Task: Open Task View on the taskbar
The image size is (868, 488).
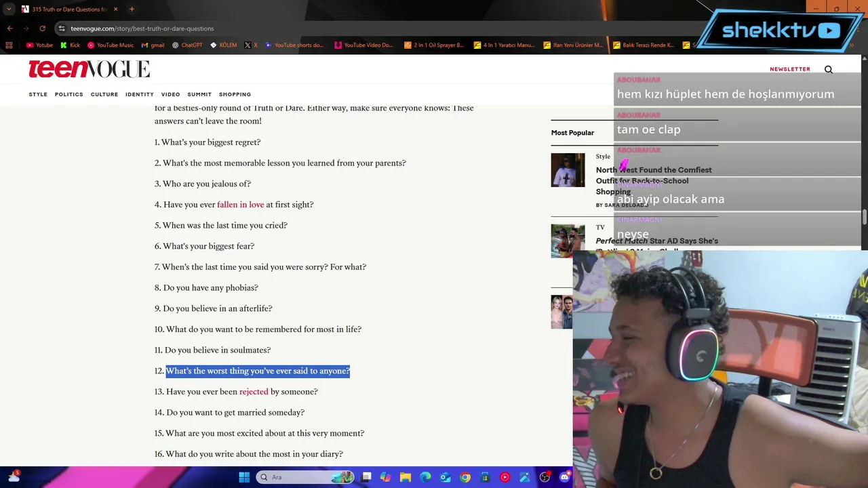Action: click(367, 477)
